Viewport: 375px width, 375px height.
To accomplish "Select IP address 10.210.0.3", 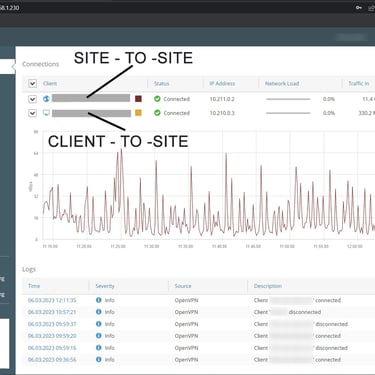I will pyautogui.click(x=222, y=113).
